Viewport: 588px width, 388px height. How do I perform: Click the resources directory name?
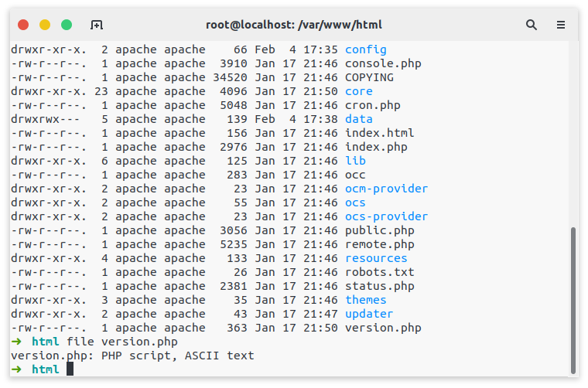pyautogui.click(x=376, y=258)
